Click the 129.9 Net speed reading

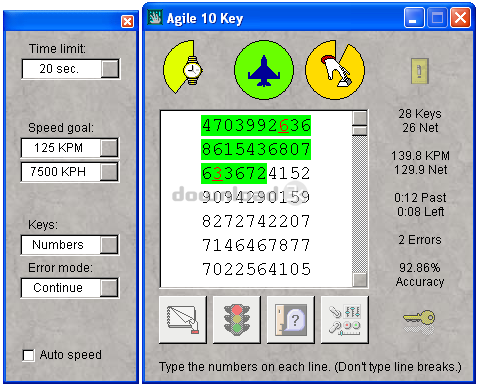tap(420, 170)
